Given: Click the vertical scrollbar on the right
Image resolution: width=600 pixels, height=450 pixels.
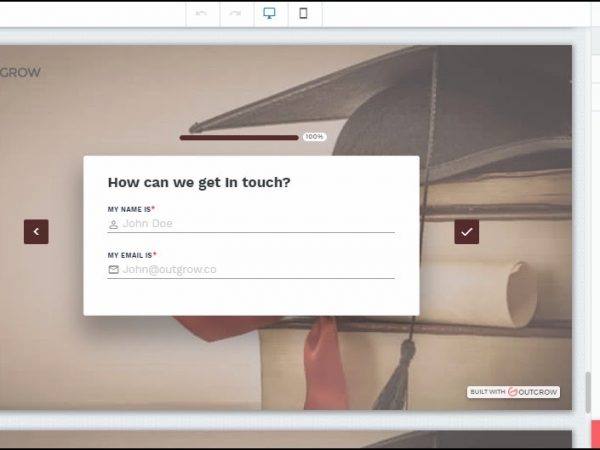Looking at the screenshot, I should [588, 390].
